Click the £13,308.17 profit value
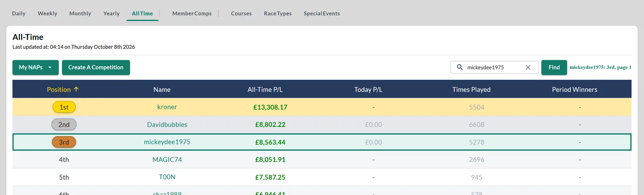 point(270,107)
